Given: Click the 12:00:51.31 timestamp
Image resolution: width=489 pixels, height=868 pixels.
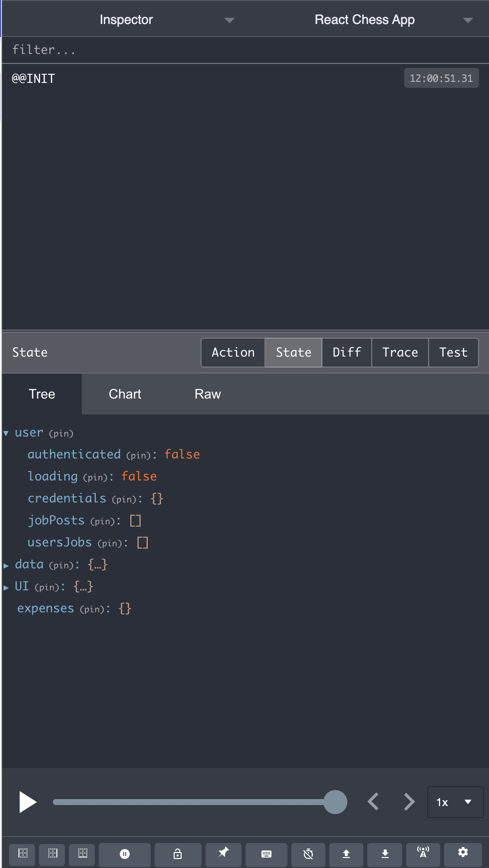Looking at the screenshot, I should click(x=441, y=78).
